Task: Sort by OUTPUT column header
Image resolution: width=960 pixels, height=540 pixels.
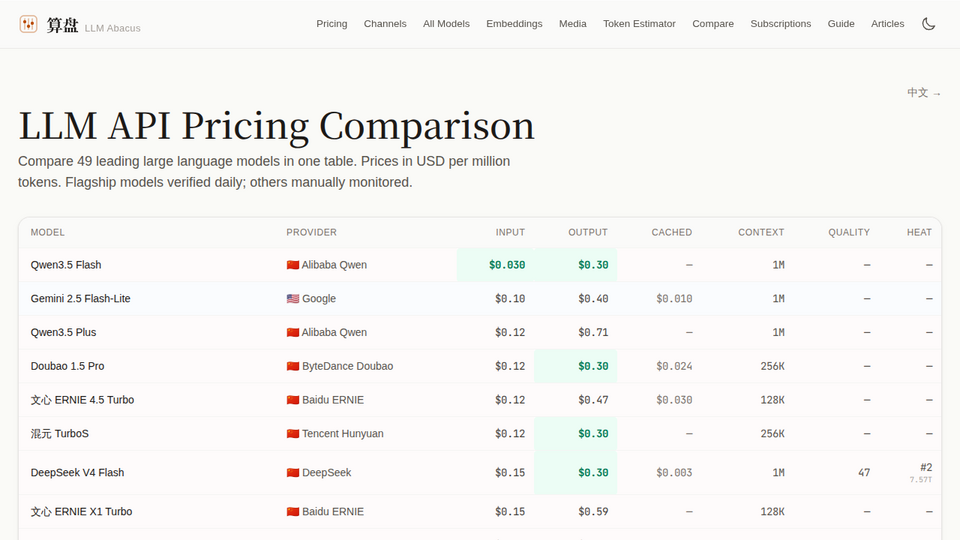Action: (x=588, y=233)
